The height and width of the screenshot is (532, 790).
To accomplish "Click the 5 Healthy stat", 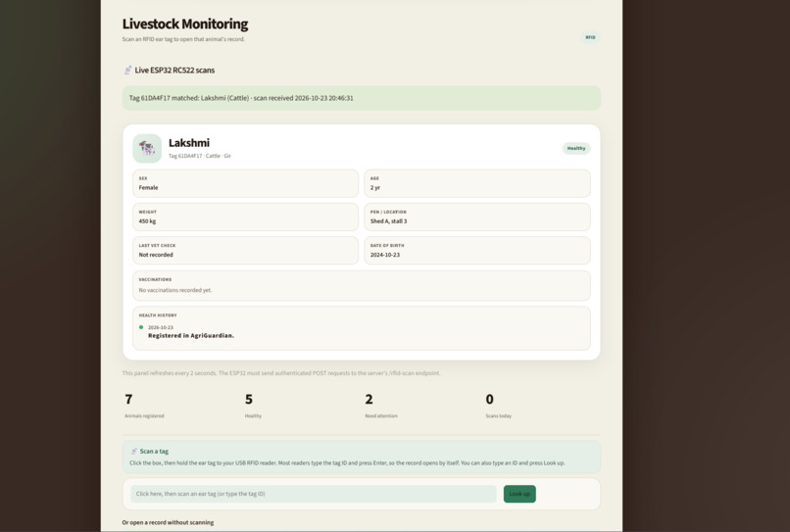I will coord(253,406).
